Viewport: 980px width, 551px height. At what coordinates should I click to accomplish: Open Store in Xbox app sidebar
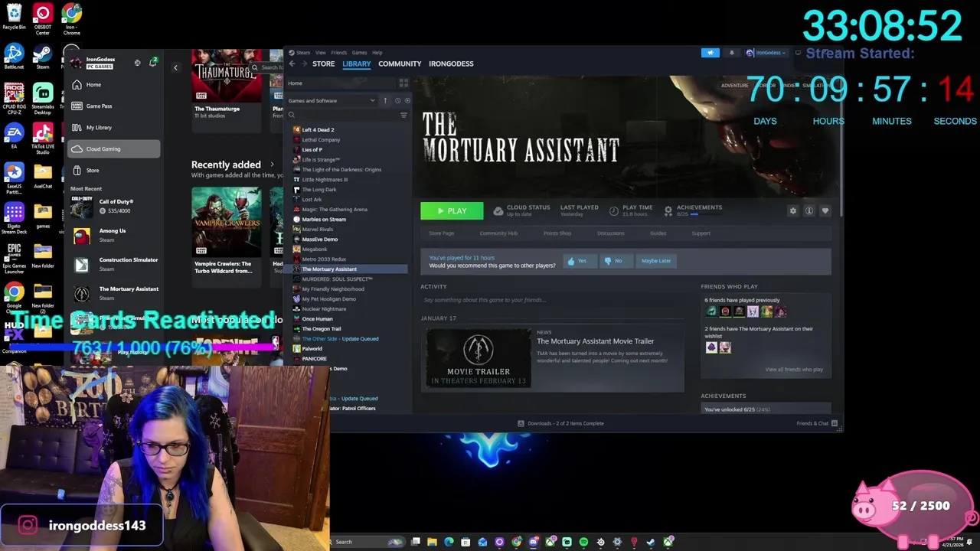click(113, 171)
